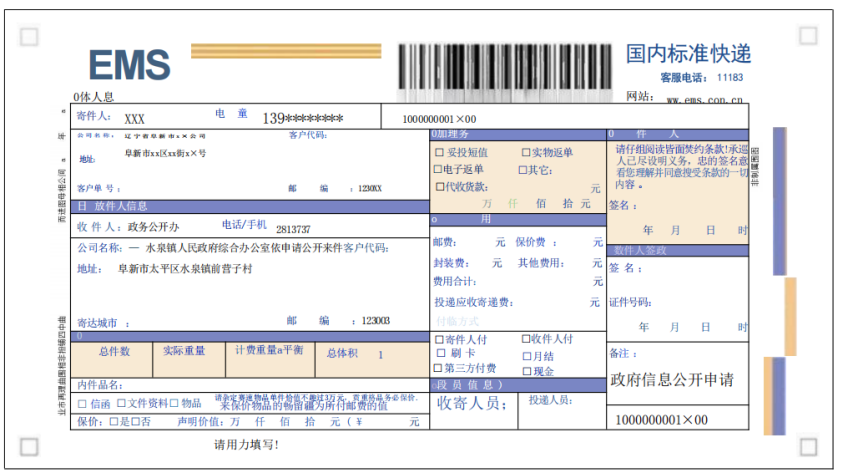This screenshot has height=473, width=854.
Task: Select the 寄件人付 payment checkbox
Action: pyautogui.click(x=439, y=339)
